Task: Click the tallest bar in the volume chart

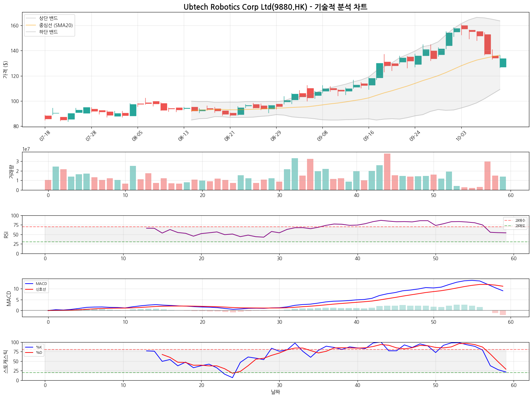Action: pos(387,172)
